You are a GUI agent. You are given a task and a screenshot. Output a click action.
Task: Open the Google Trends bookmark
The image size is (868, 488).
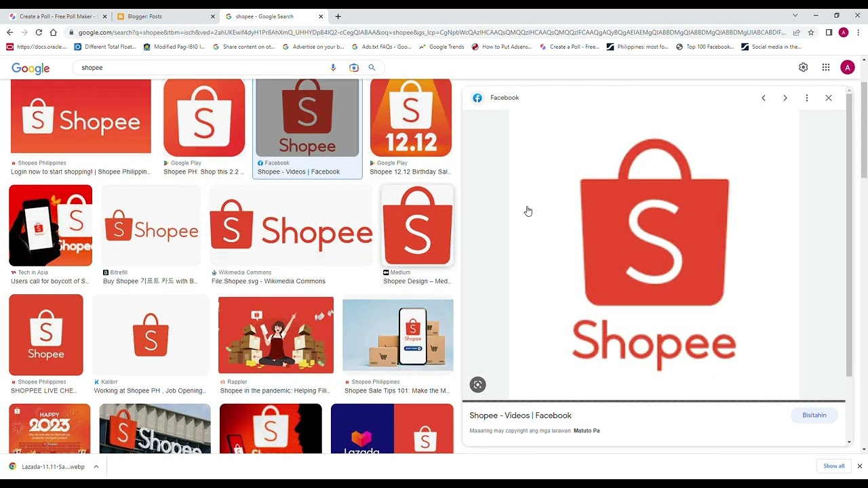(441, 47)
